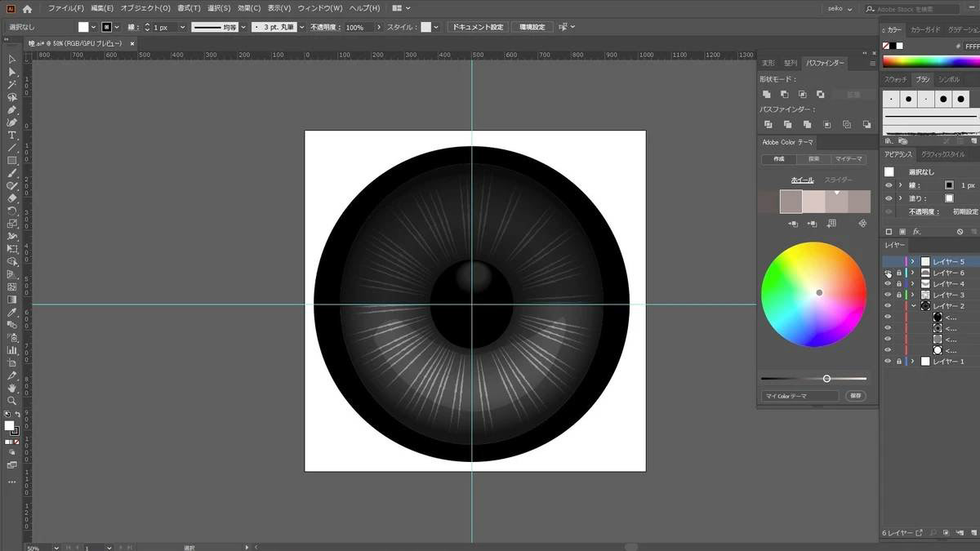Click the first shape mode Unite icon
The height and width of the screenshot is (551, 980).
pos(767,95)
